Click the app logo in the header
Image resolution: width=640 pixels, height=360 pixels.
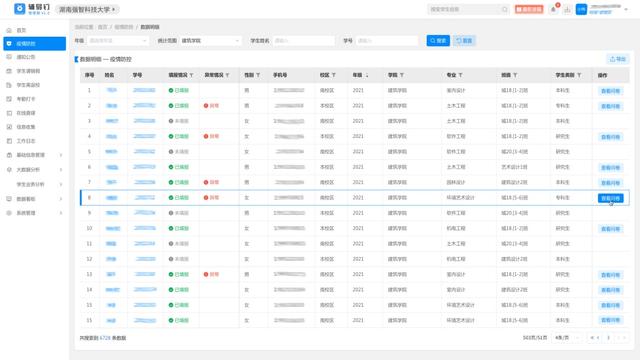tap(20, 9)
